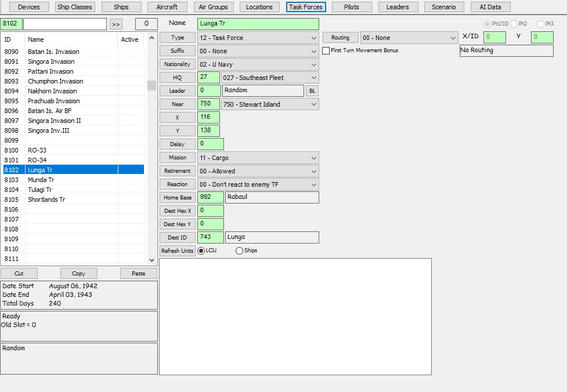Open the Mission Cargo dropdown

(258, 158)
